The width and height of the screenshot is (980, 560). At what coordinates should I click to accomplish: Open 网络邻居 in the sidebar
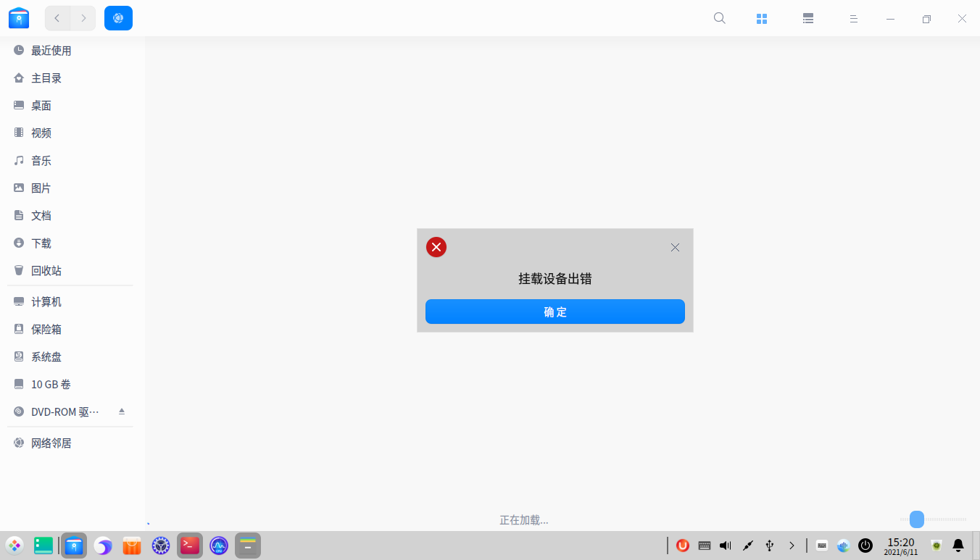point(72,443)
